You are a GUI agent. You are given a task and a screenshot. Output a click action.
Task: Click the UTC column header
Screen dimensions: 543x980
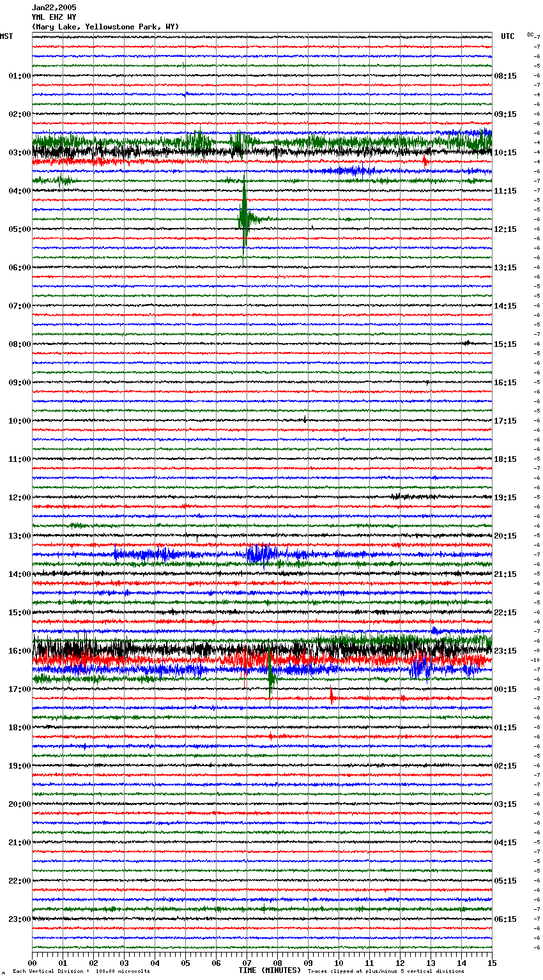[x=507, y=36]
